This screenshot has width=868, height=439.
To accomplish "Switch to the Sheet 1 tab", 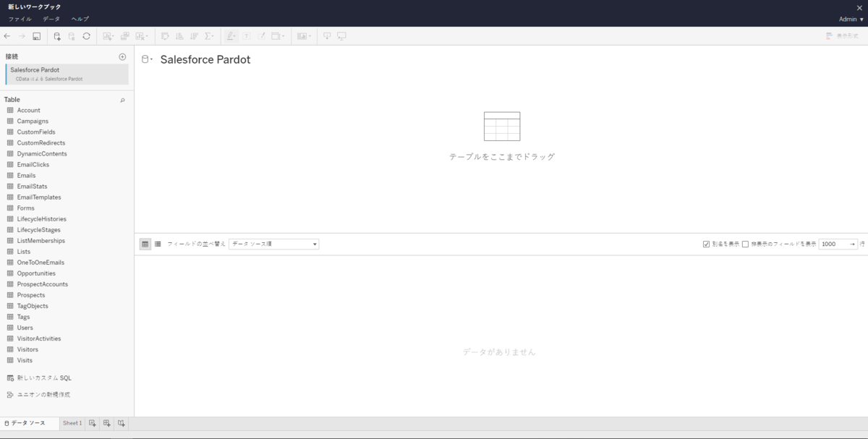I will [72, 423].
